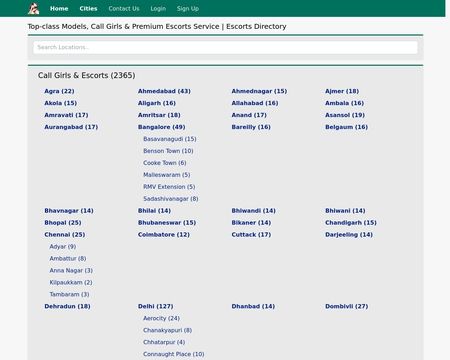450x360 pixels.
Task: Open the Cities menu item
Action: point(88,9)
